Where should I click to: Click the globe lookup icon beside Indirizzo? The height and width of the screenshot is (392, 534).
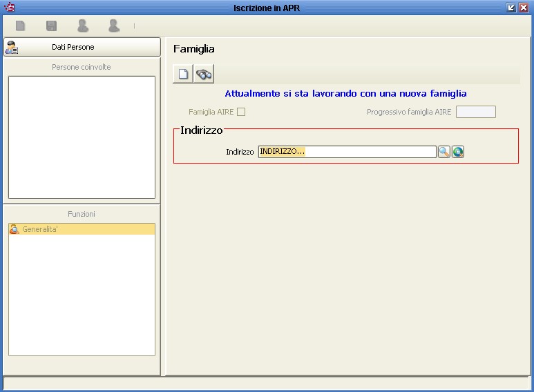[458, 152]
